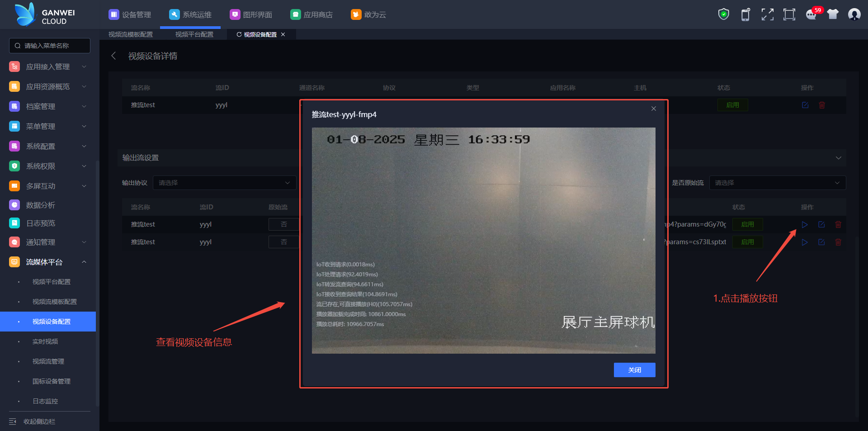Click the 应用接入管理 sidebar icon

tap(14, 66)
